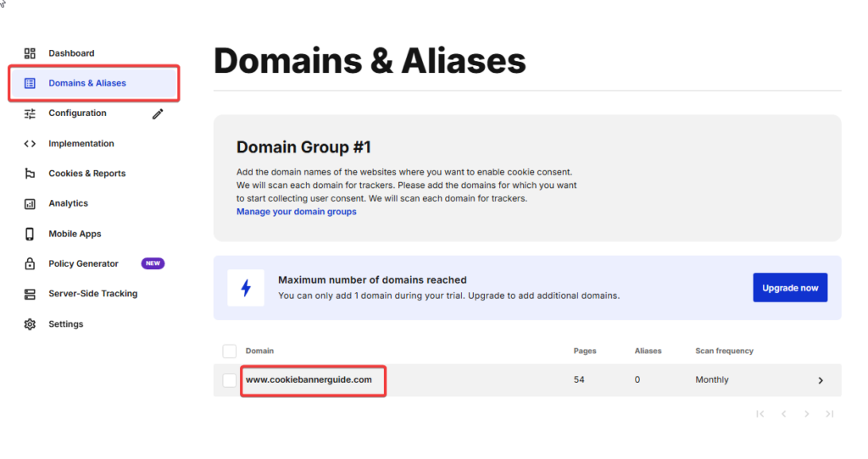The image size is (868, 459).
Task: Click the Aliases column header
Action: coord(648,351)
